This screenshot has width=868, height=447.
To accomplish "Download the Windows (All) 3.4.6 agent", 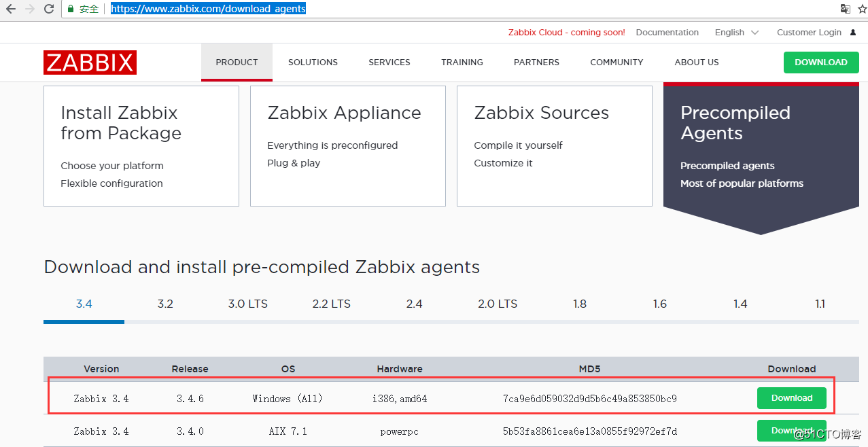I will pos(792,398).
